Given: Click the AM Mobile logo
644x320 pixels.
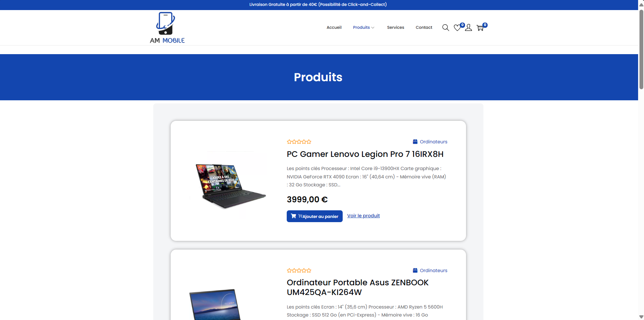Looking at the screenshot, I should (x=167, y=28).
